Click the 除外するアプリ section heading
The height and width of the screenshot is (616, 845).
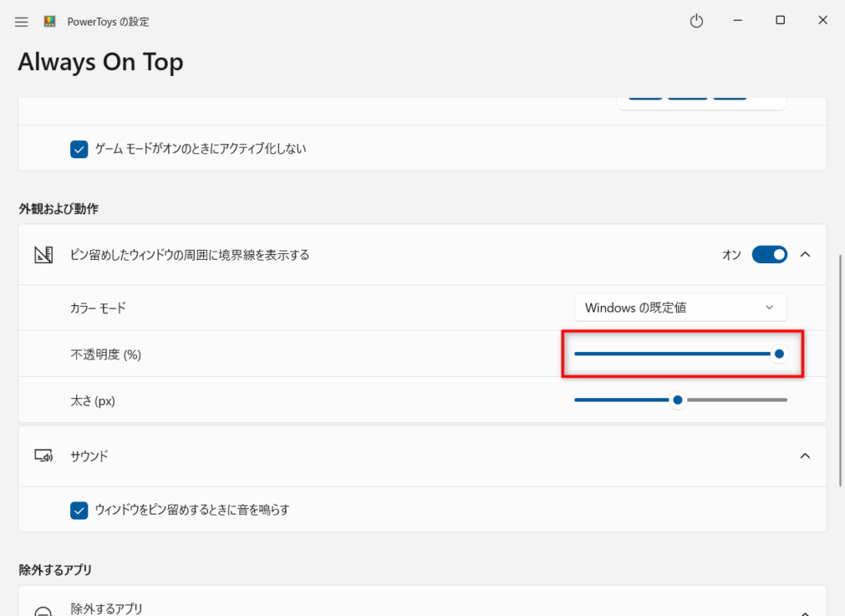(55, 570)
